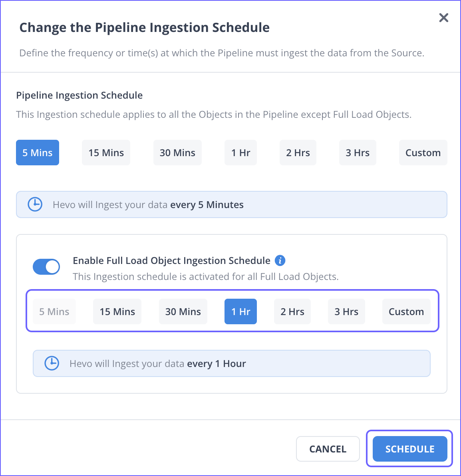Choose 15 Mins for pipeline ingestion schedule
Image resolution: width=461 pixels, height=476 pixels.
pyautogui.click(x=106, y=153)
